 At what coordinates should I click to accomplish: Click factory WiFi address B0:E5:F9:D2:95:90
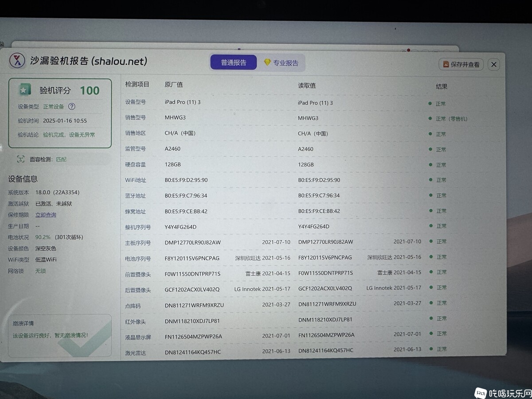pos(186,180)
